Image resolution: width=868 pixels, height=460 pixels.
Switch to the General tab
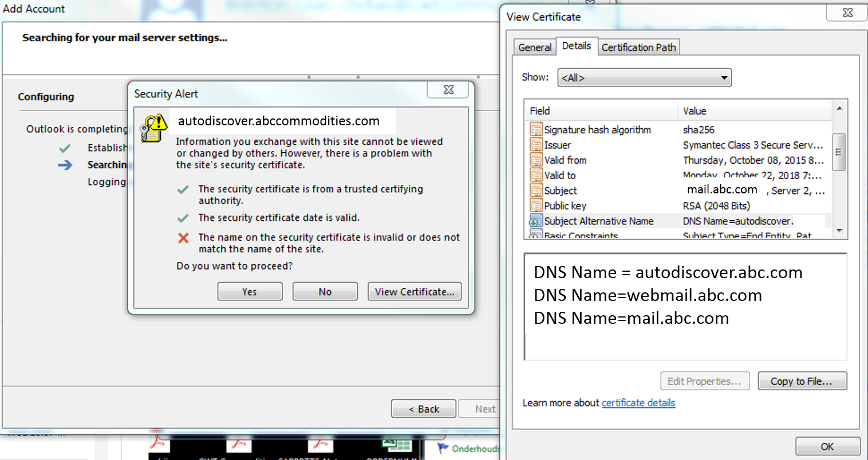(535, 47)
